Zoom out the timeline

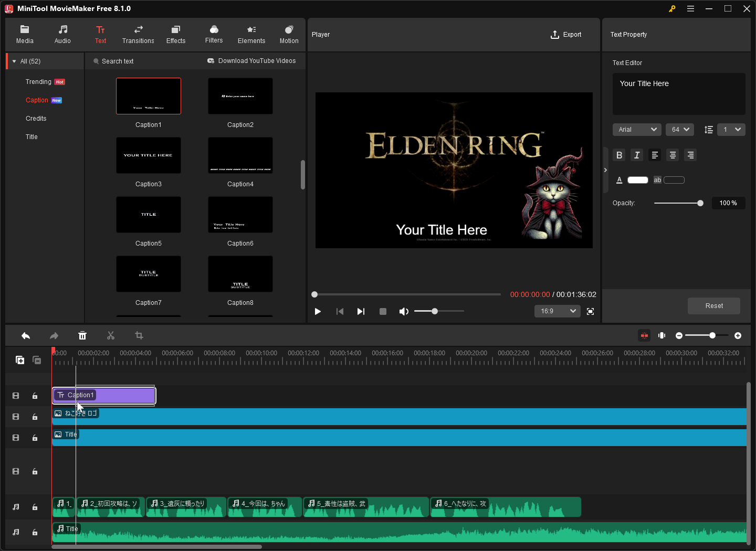coord(679,336)
